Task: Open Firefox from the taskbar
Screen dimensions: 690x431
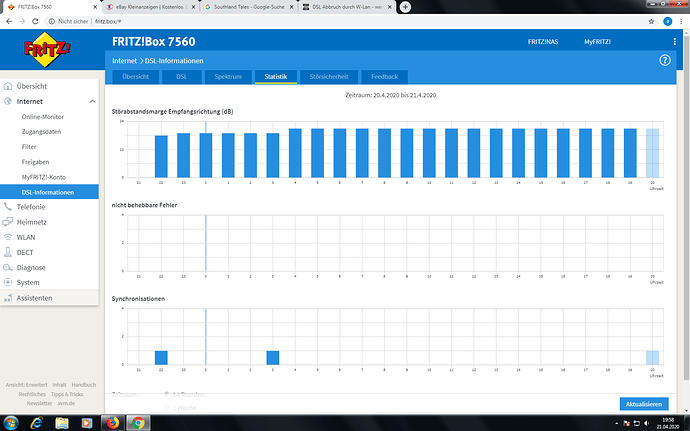Action: [x=113, y=423]
